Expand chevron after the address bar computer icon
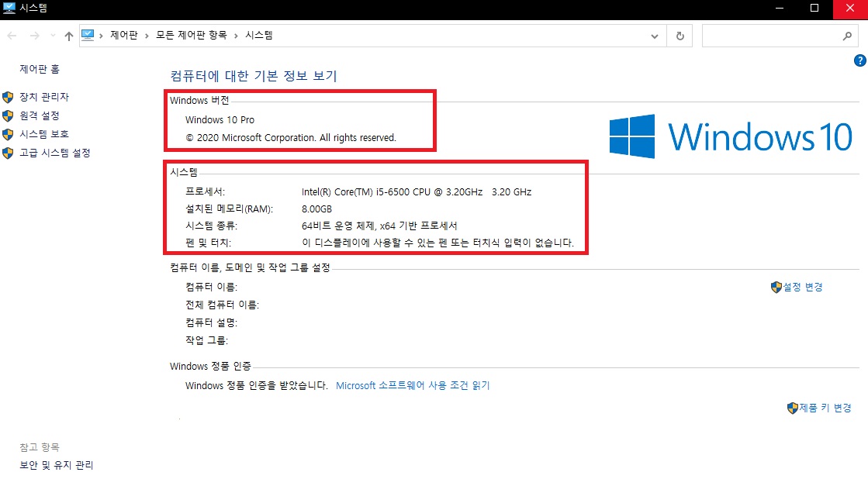 101,36
